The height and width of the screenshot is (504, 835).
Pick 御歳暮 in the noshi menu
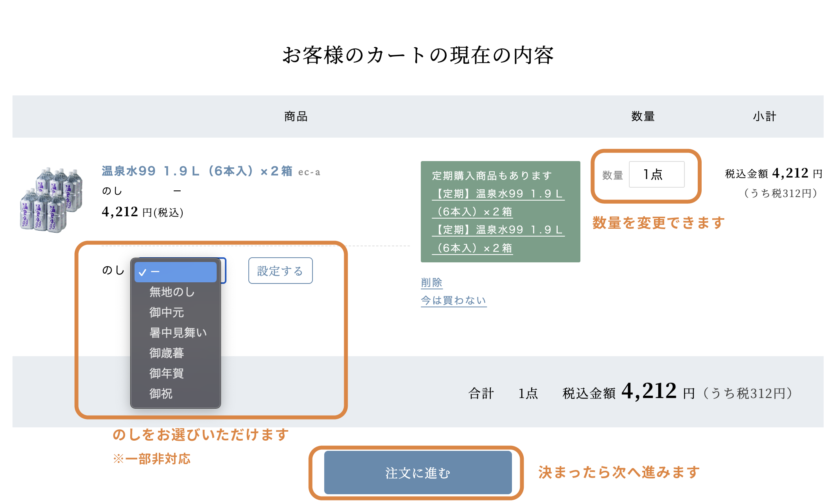click(x=167, y=353)
